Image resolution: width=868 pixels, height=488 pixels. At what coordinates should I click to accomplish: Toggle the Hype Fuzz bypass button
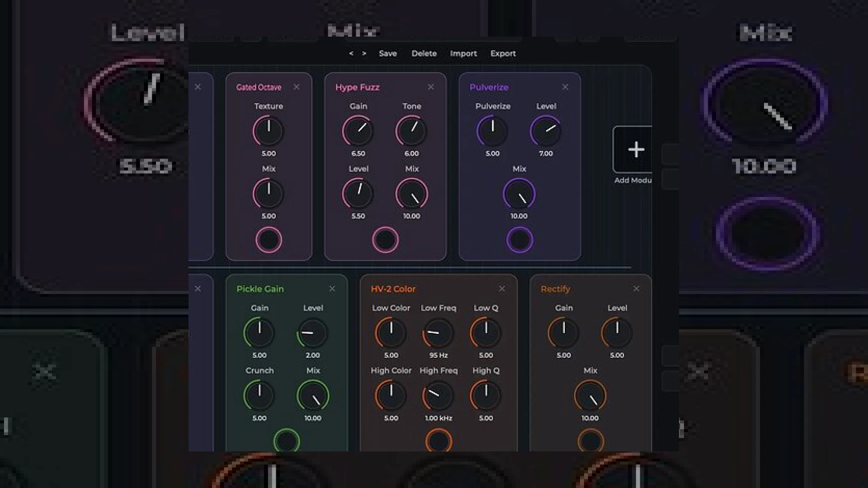(385, 239)
